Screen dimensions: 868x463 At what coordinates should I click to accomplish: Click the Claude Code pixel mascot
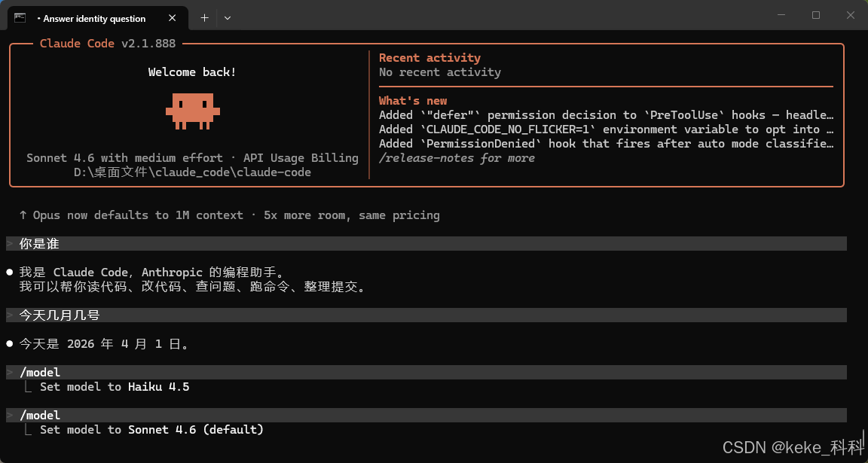193,111
